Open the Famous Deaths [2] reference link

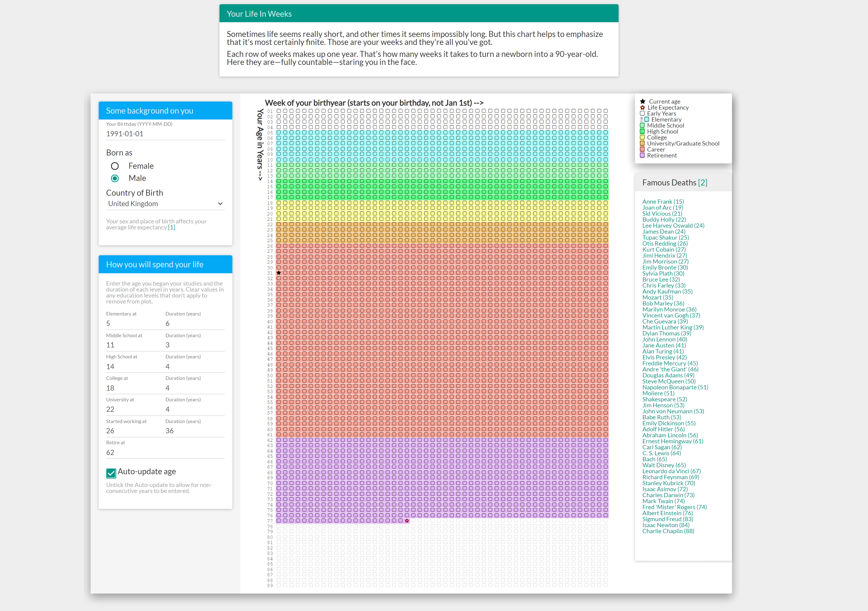tap(702, 183)
